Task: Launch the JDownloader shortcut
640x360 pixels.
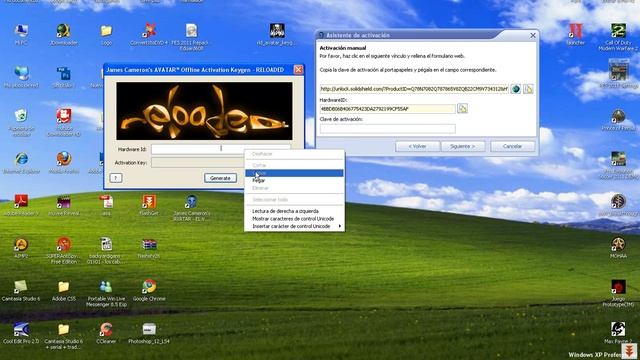Action: click(x=63, y=34)
